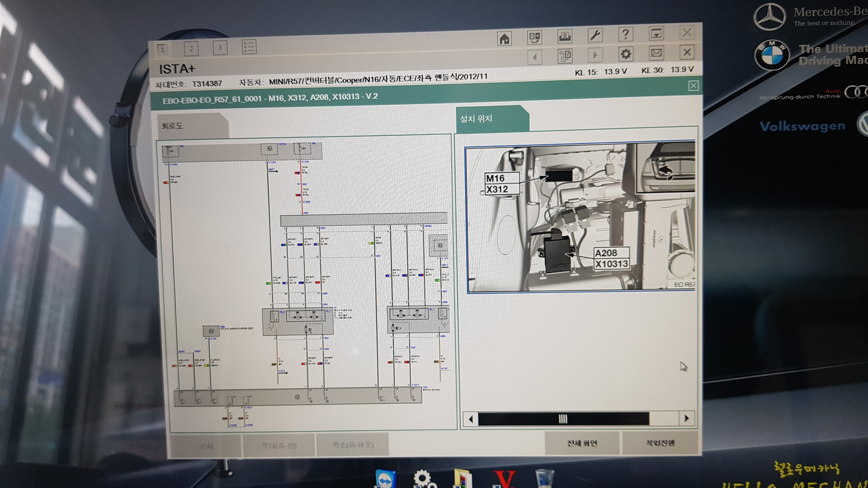Click right arrow of the horizontal scrollbar
868x488 pixels.
pos(686,418)
